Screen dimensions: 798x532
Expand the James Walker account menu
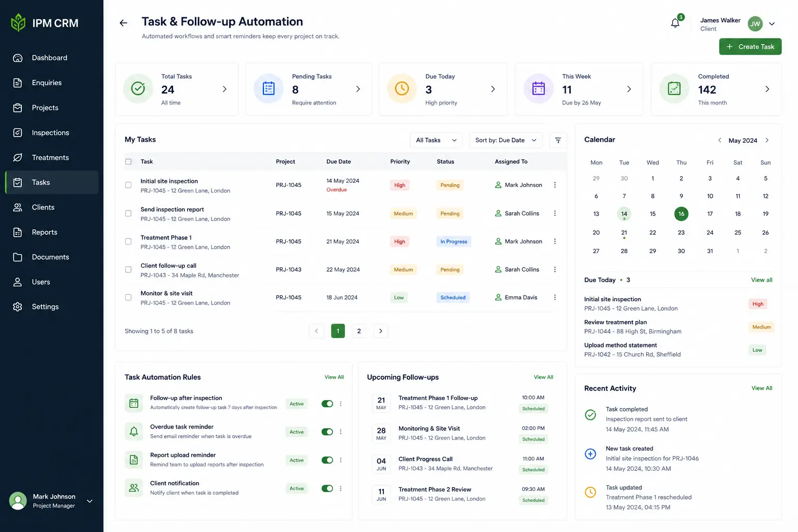pos(772,24)
